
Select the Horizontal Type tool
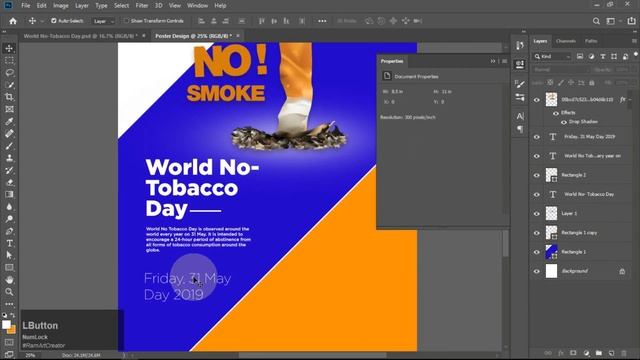[x=9, y=243]
